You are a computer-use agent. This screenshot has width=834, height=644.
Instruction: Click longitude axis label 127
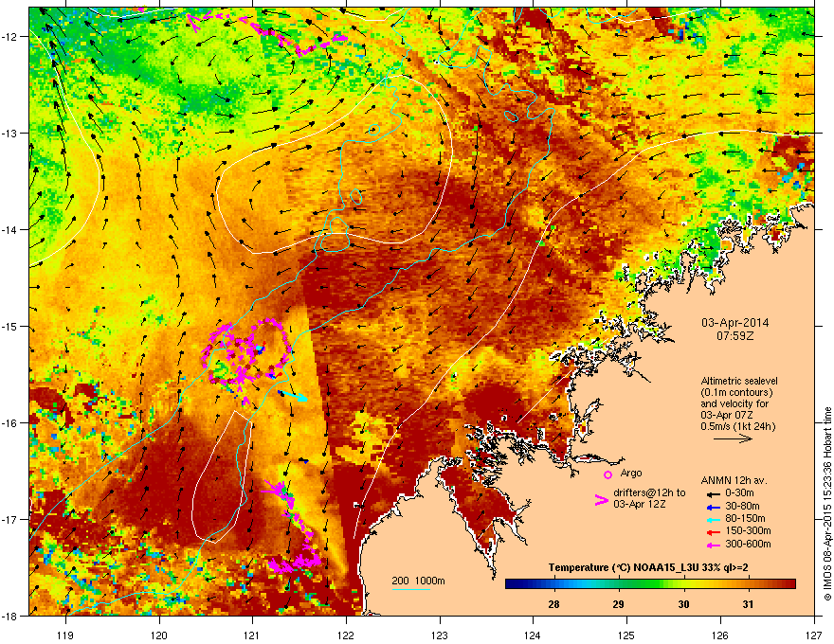pyautogui.click(x=814, y=635)
